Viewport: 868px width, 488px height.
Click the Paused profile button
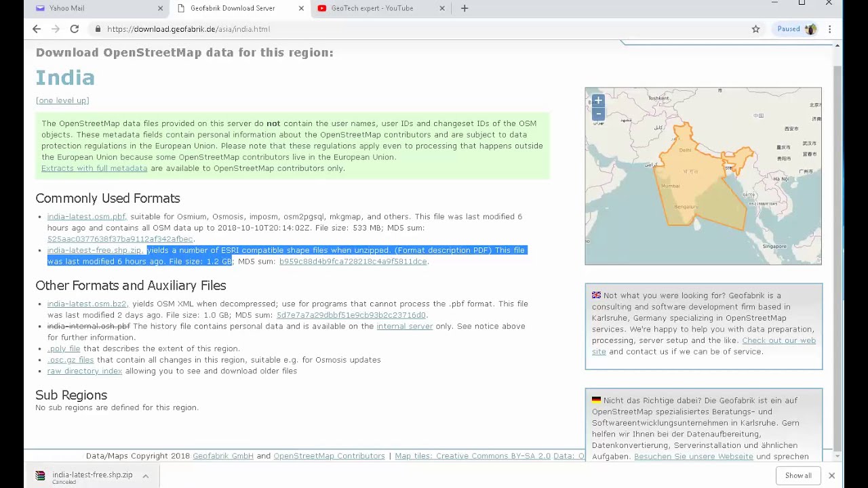point(797,29)
